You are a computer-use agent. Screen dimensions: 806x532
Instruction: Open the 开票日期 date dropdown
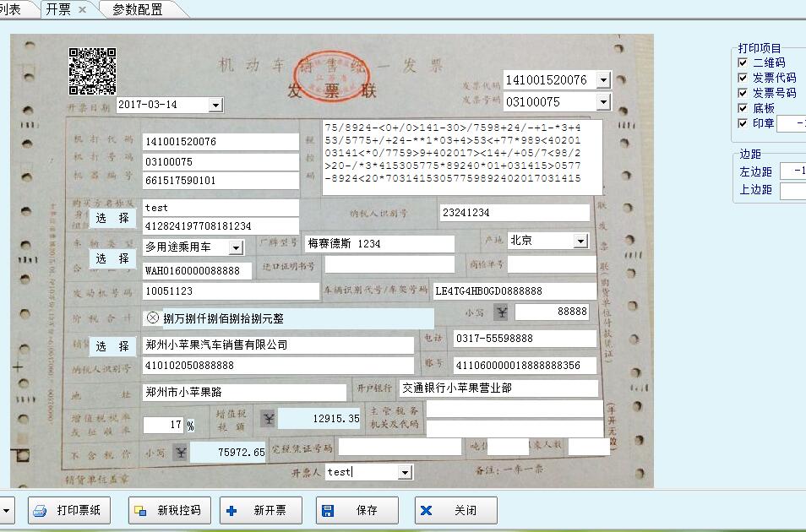[x=215, y=104]
